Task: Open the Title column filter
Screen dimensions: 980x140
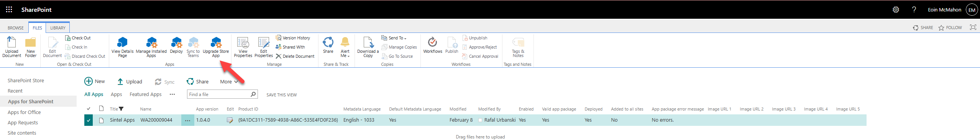Action: click(x=121, y=109)
